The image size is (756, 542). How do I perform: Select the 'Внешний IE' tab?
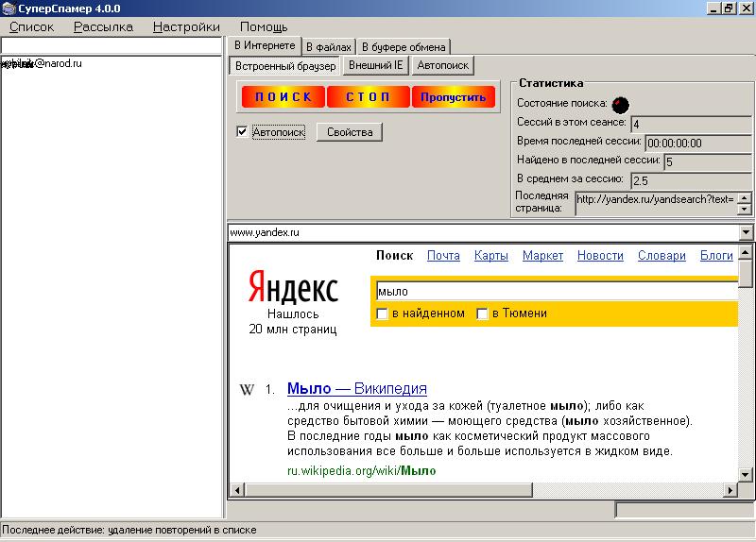375,66
